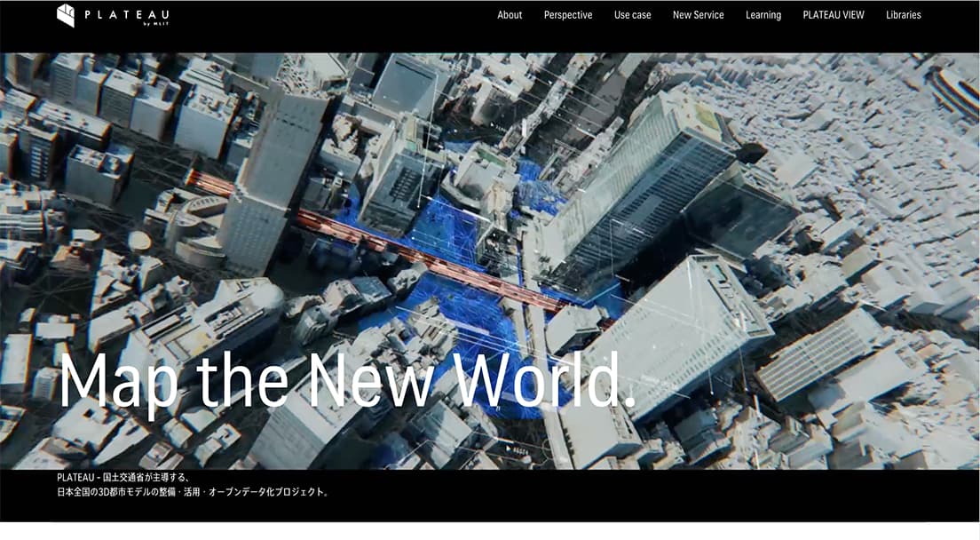Click the blue wireframe plaza in the city model

pyautogui.click(x=444, y=231)
